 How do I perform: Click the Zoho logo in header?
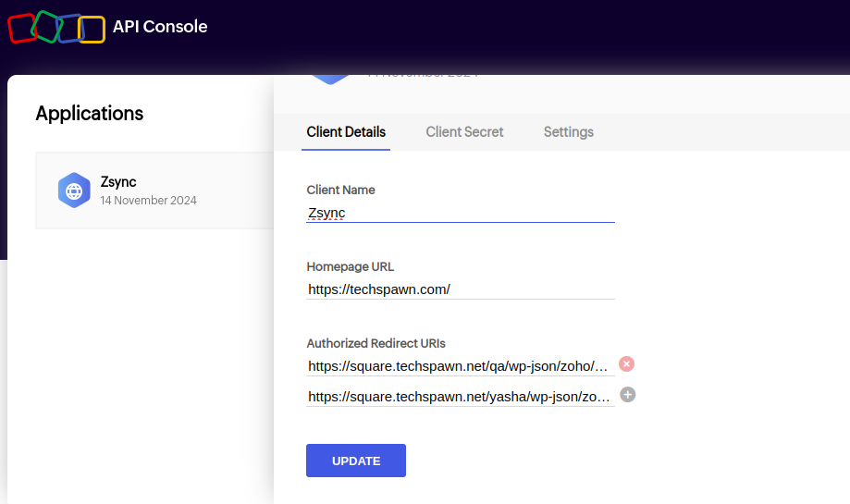pos(55,28)
